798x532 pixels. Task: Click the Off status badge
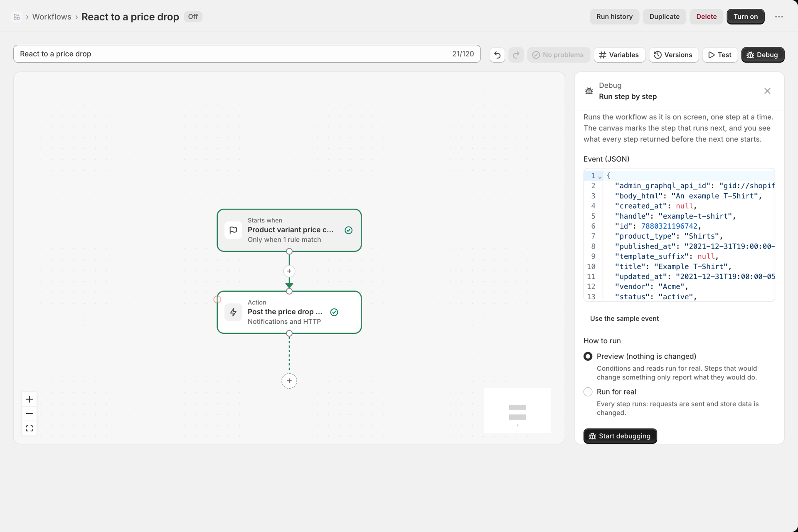coord(193,17)
